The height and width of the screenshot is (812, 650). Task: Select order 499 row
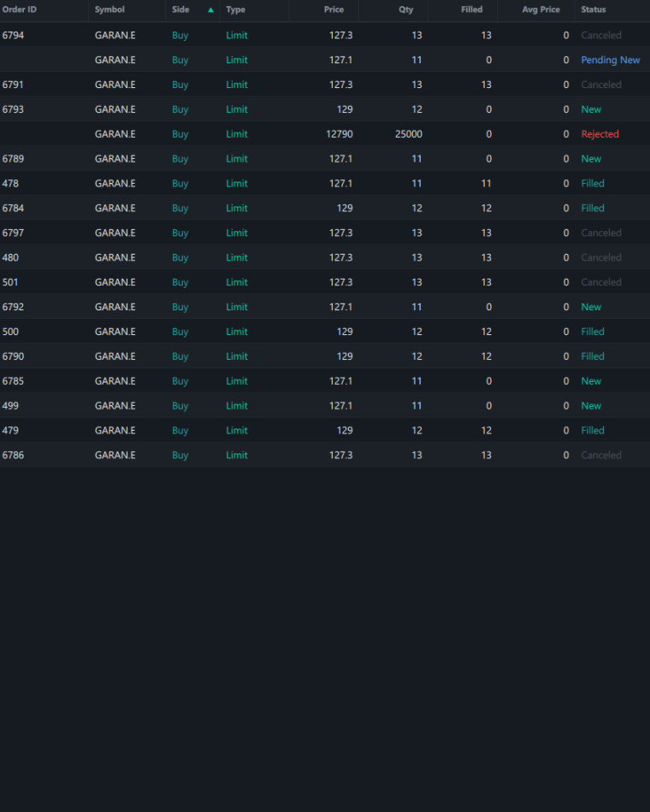[x=325, y=405]
